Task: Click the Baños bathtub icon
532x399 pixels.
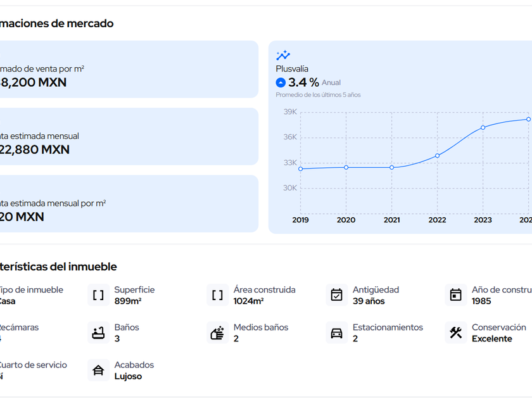Action: tap(98, 332)
